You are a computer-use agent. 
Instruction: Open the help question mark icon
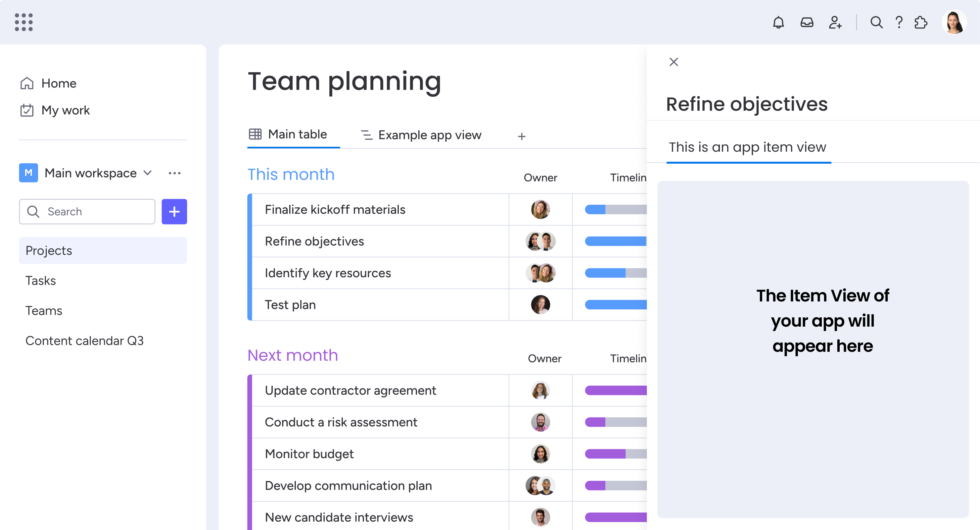click(899, 23)
